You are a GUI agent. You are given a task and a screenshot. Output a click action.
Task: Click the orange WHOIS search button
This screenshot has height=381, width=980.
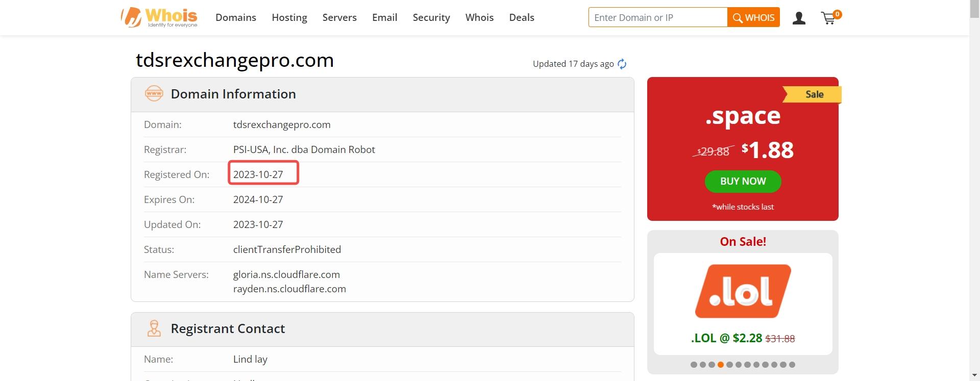[753, 17]
